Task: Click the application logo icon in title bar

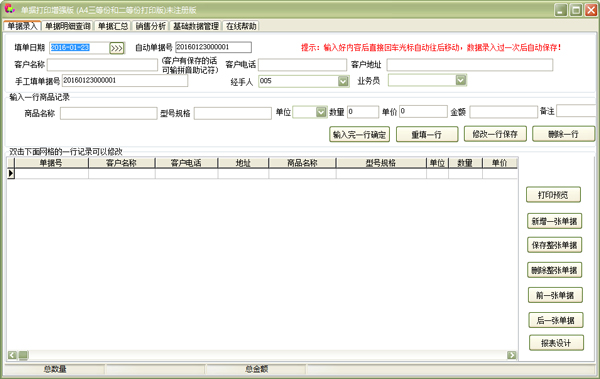Action: pos(10,9)
